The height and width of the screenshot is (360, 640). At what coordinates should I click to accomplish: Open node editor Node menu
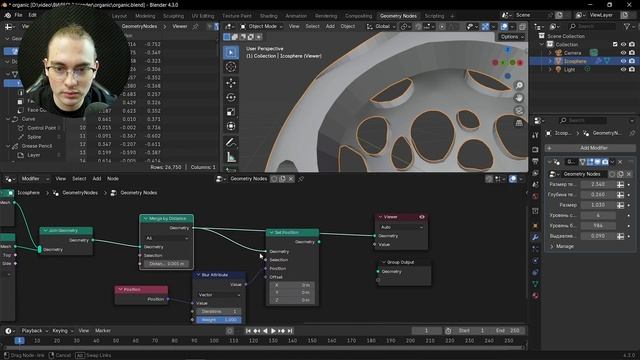pyautogui.click(x=113, y=179)
